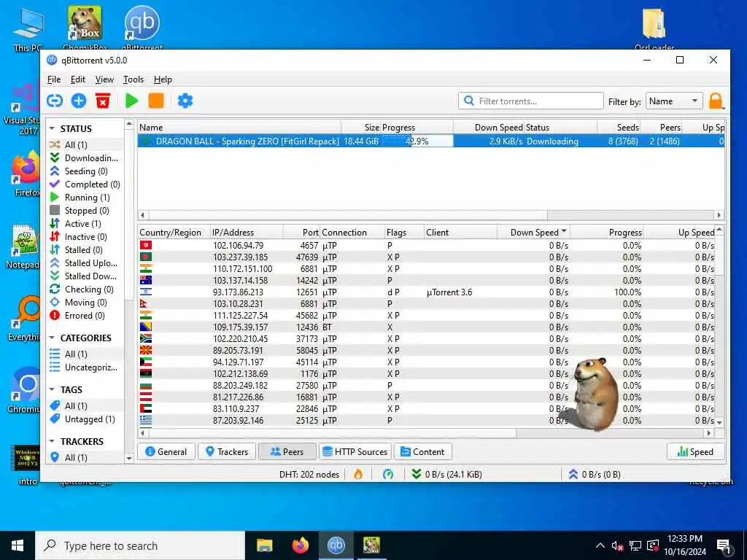Select the Stalled (0) filter
The width and height of the screenshot is (747, 560).
tap(85, 250)
